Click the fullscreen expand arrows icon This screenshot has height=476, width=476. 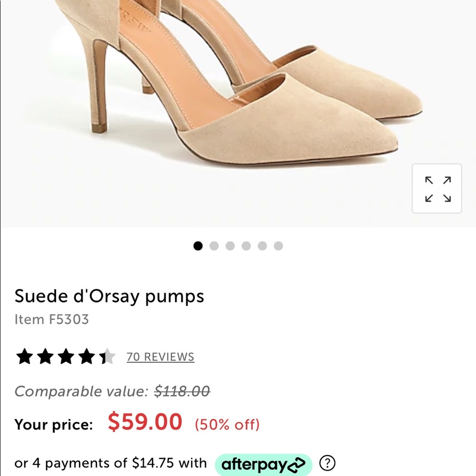pyautogui.click(x=436, y=188)
